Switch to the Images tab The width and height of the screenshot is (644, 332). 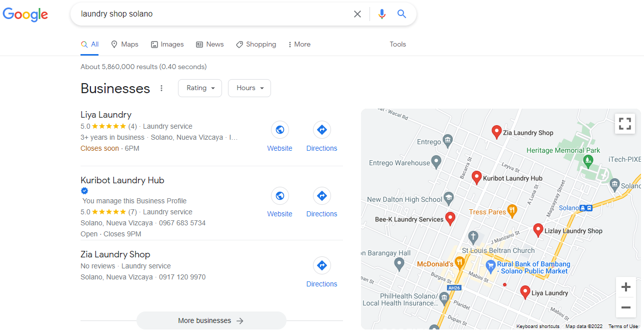(167, 45)
